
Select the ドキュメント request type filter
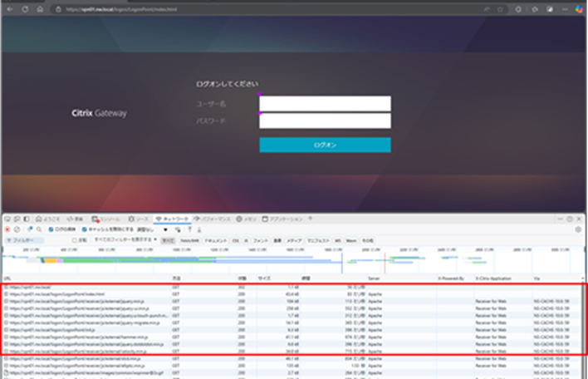(x=216, y=240)
